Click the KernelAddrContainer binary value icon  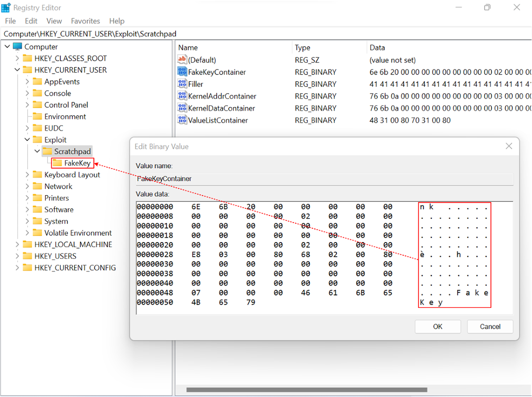point(182,96)
